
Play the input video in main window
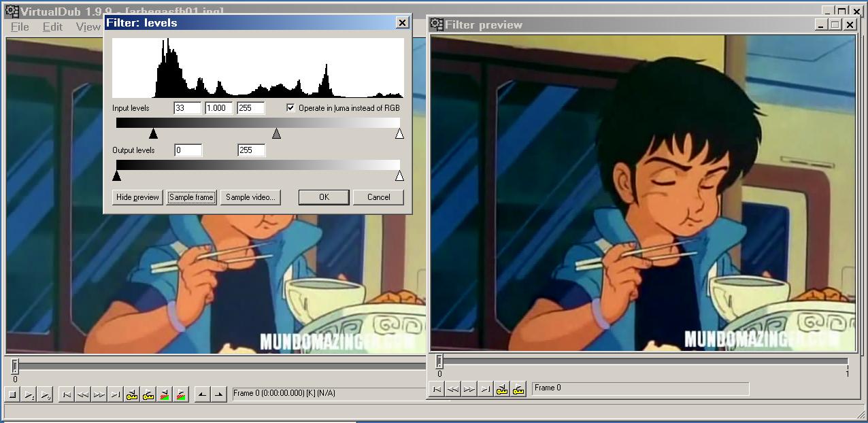click(x=29, y=394)
